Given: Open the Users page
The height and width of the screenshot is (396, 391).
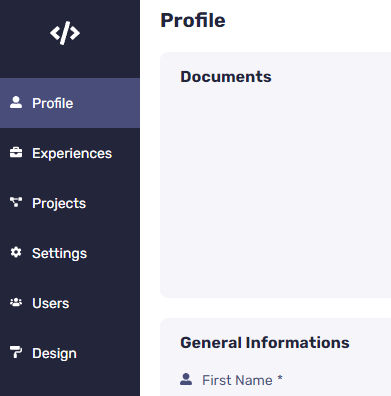Looking at the screenshot, I should 70,303.
